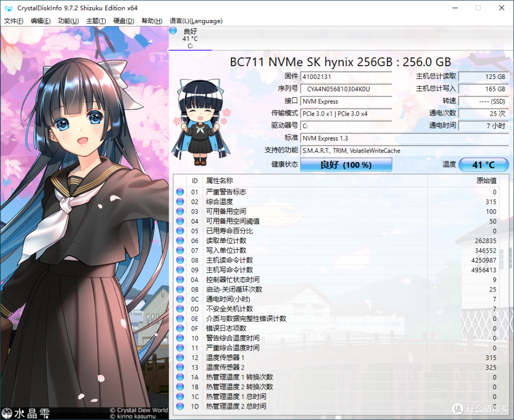Open the 文件(F) menu
This screenshot has height=420, width=514.
[x=13, y=21]
